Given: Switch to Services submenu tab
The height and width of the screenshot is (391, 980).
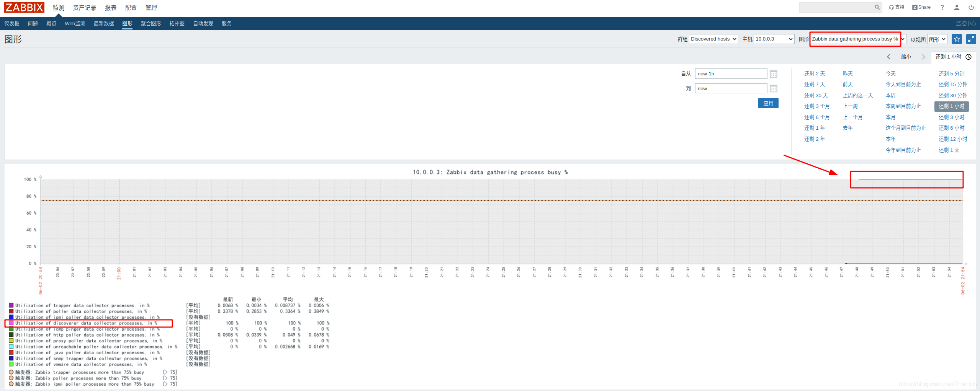Looking at the screenshot, I should coord(227,23).
